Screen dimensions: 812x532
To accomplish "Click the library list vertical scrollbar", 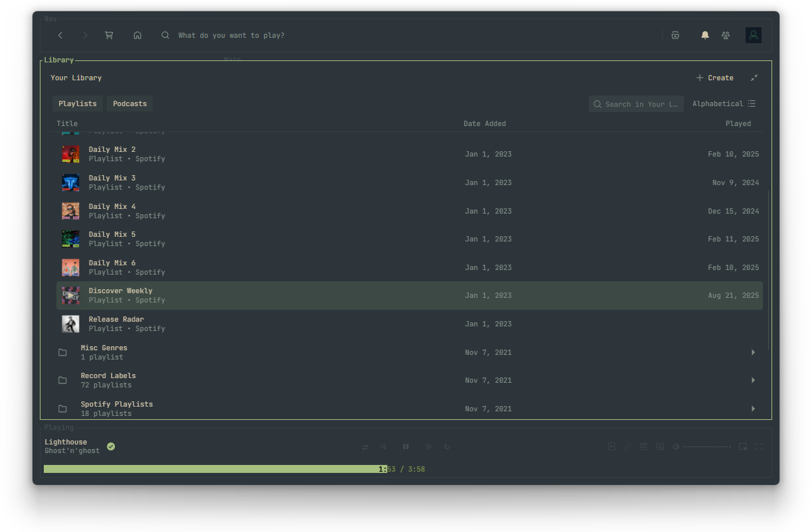I will pos(768,271).
